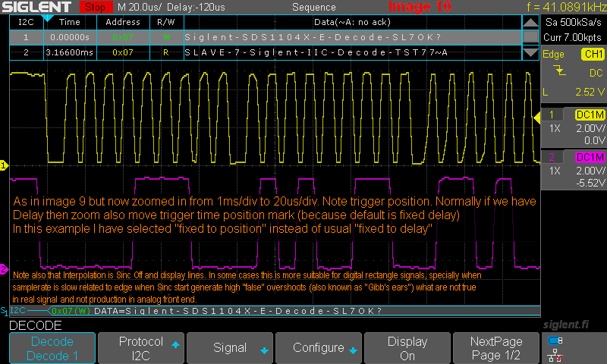Click channel 1 2.00V/ scale value

(x=590, y=128)
